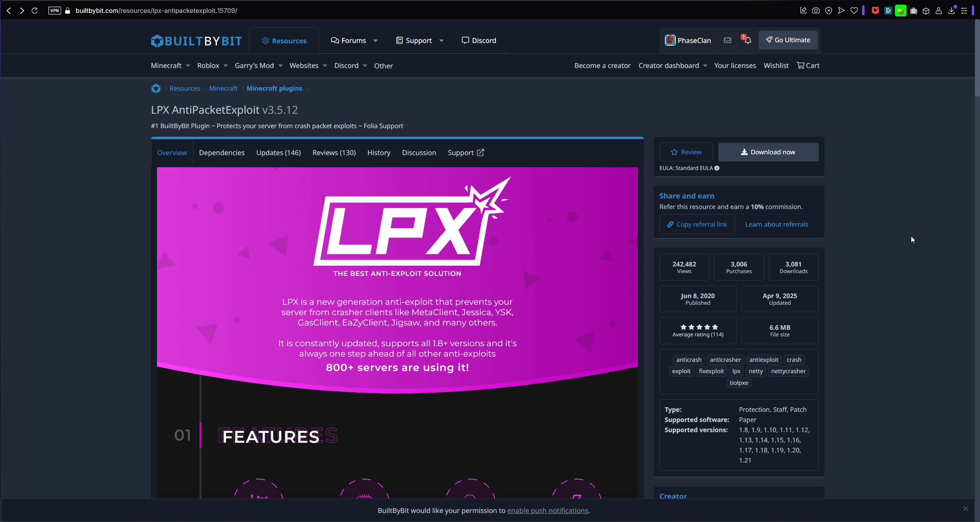Expand the Minecraft category dropdown
Screen dimensions: 980x522
188,66
